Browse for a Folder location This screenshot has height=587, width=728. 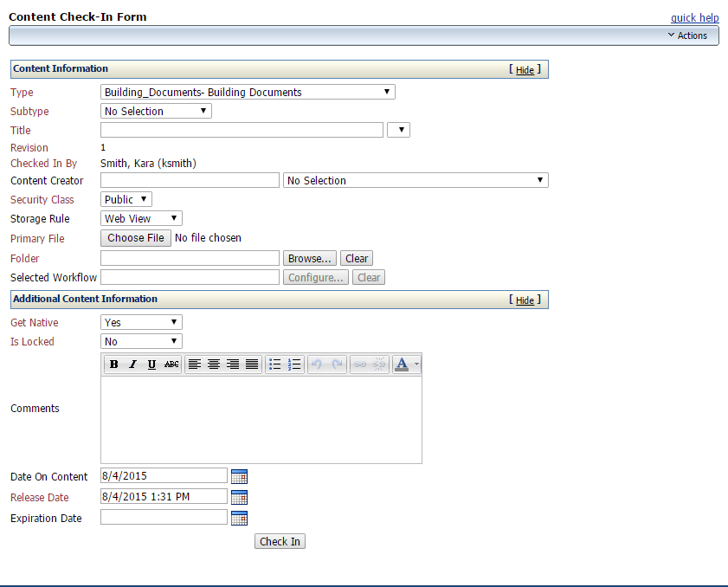pos(309,257)
